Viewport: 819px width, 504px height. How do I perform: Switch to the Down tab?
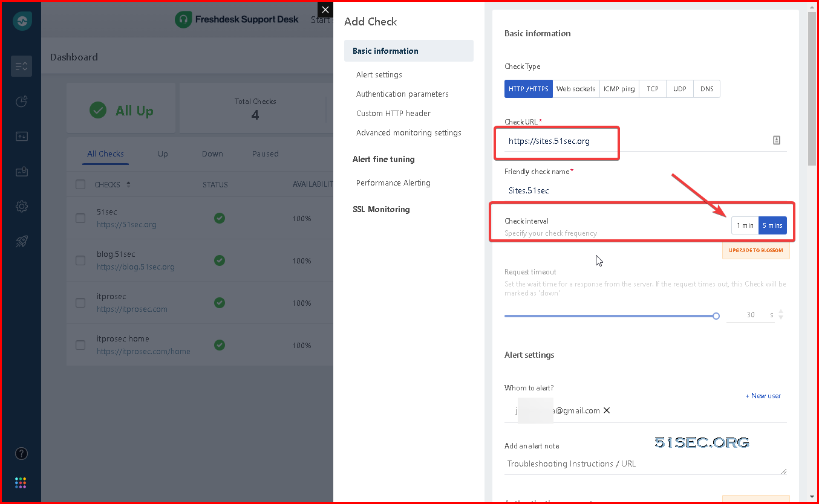coord(212,153)
